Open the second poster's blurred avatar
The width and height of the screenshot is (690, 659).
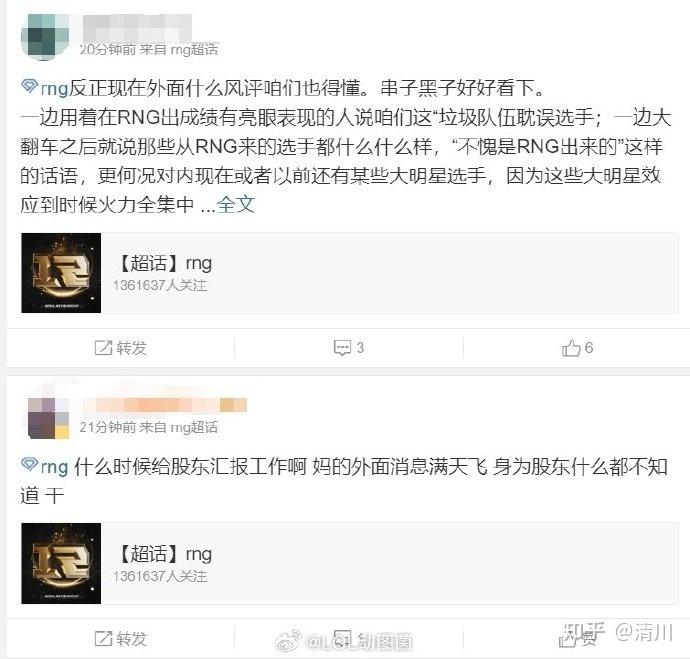pos(48,418)
